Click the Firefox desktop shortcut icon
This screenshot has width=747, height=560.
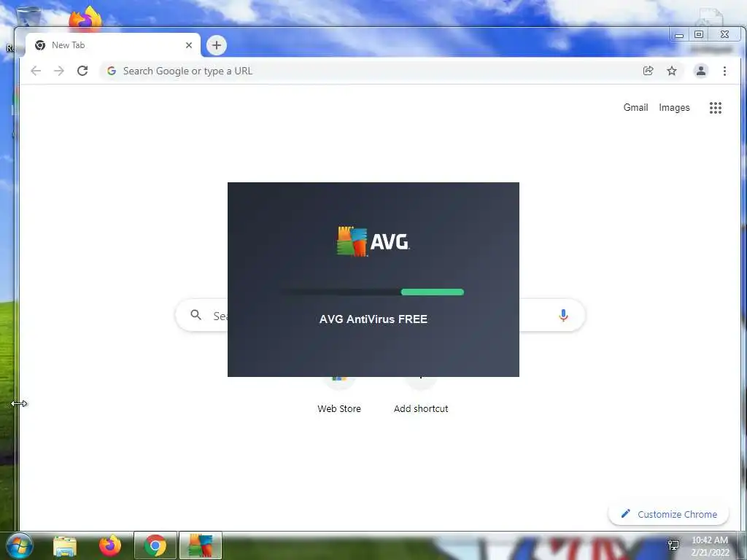(x=86, y=18)
